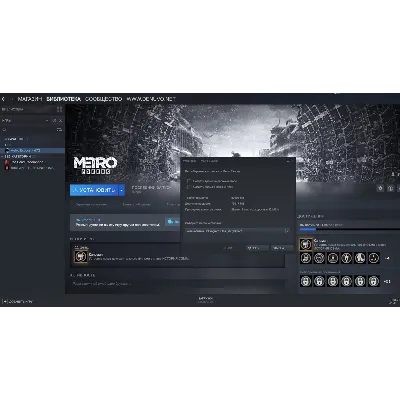The width and height of the screenshot is (400, 400).
Task: Open advanced filter icon next to search
Action: point(59,130)
